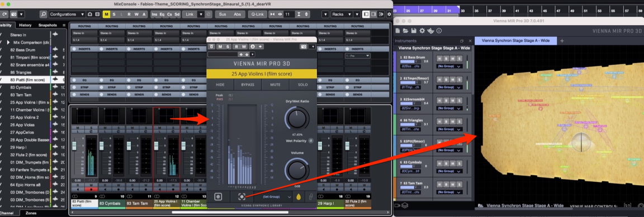Select the Zones tab at bottom left

31,213
